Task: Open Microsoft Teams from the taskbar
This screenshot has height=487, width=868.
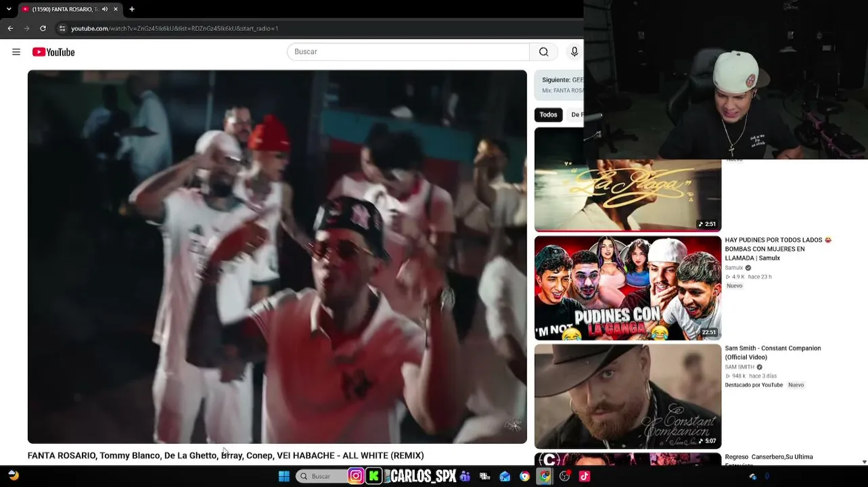Action: point(465,476)
